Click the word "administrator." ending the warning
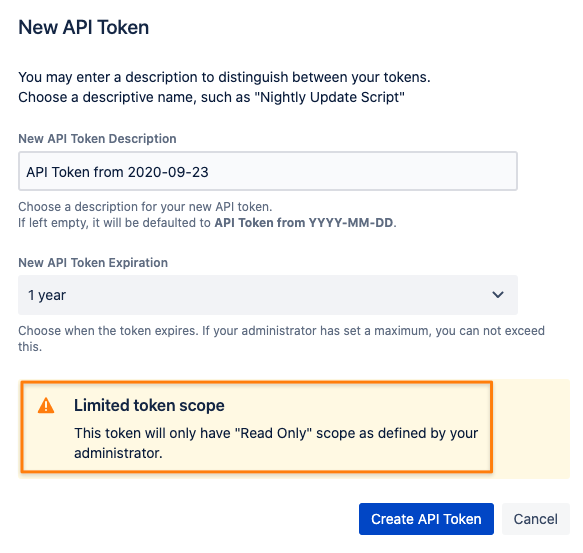Viewport: 583px width, 553px height. point(118,453)
